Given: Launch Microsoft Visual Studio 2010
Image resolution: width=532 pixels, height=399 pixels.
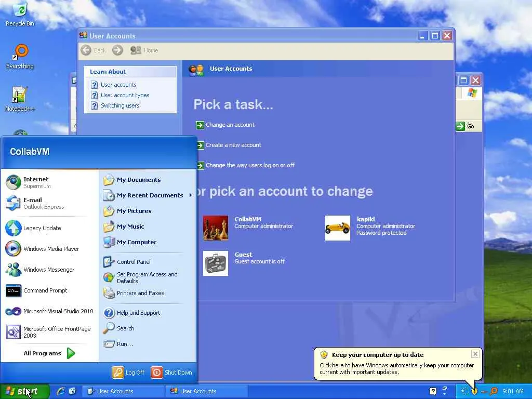Looking at the screenshot, I should tap(49, 311).
